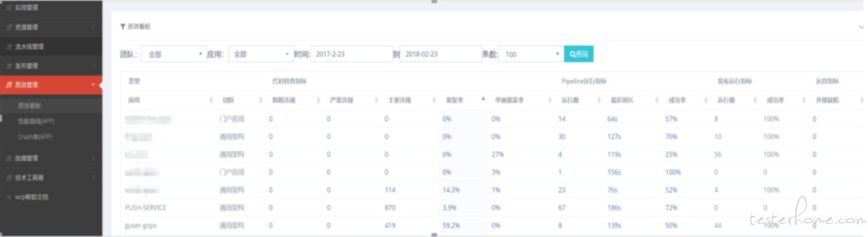Click the end date field 2018-02-23
The width and height of the screenshot is (868, 237).
pyautogui.click(x=441, y=54)
